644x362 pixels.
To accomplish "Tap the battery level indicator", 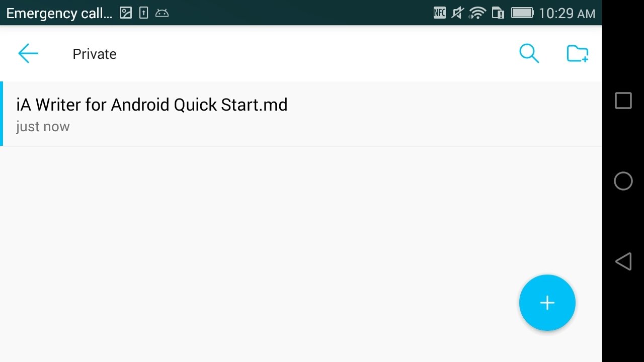I will tap(523, 13).
